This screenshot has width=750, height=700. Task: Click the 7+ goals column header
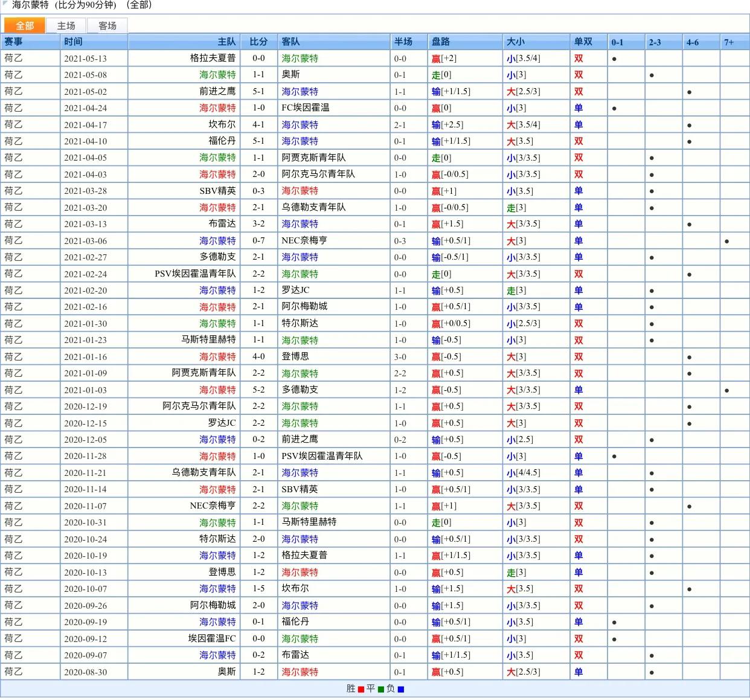[x=729, y=42]
